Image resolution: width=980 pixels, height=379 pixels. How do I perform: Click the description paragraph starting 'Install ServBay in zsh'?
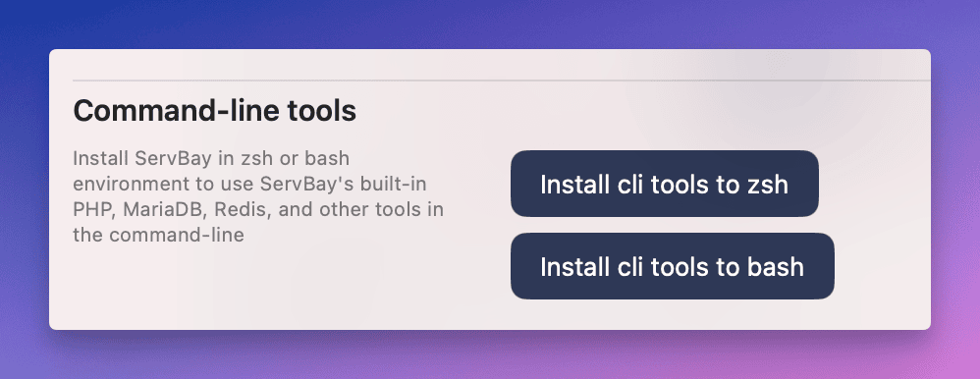[x=258, y=196]
